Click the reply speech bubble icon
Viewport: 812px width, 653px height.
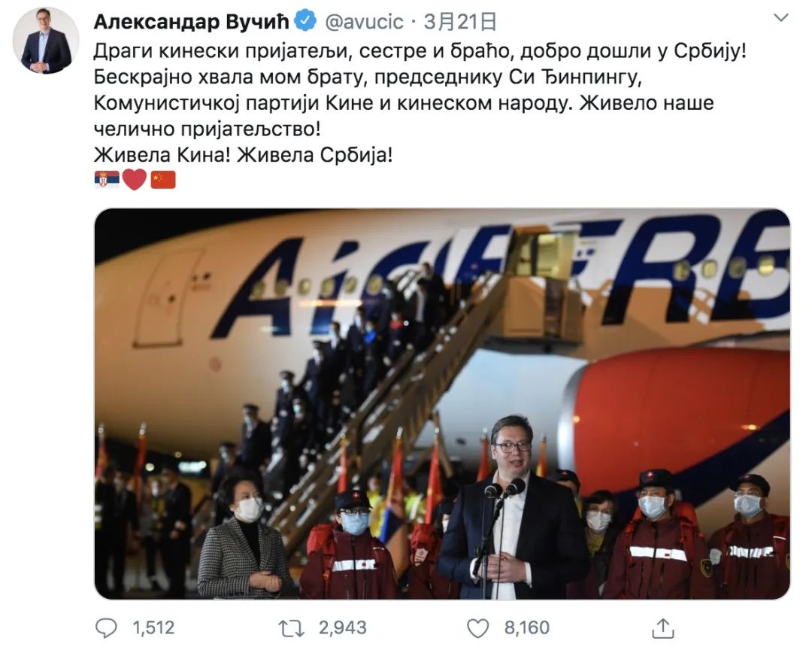coord(107,627)
